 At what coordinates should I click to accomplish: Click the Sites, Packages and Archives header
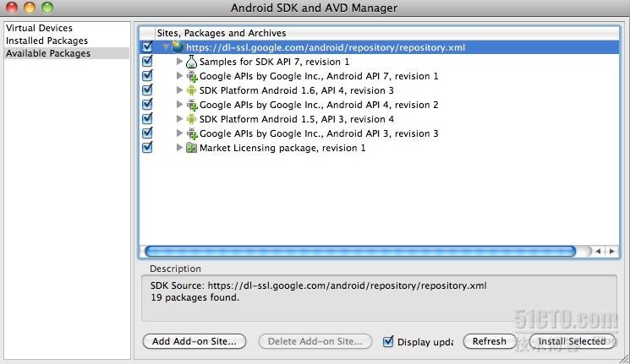(x=222, y=33)
